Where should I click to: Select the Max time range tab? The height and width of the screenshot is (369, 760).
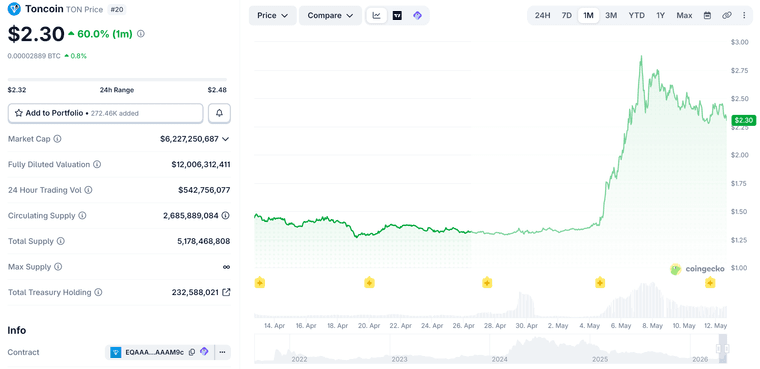(x=684, y=16)
